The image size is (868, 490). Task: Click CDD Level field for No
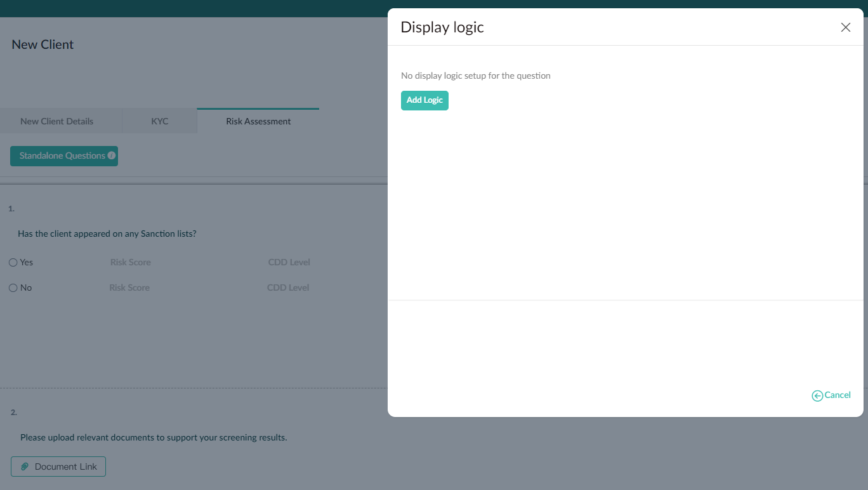click(x=288, y=288)
